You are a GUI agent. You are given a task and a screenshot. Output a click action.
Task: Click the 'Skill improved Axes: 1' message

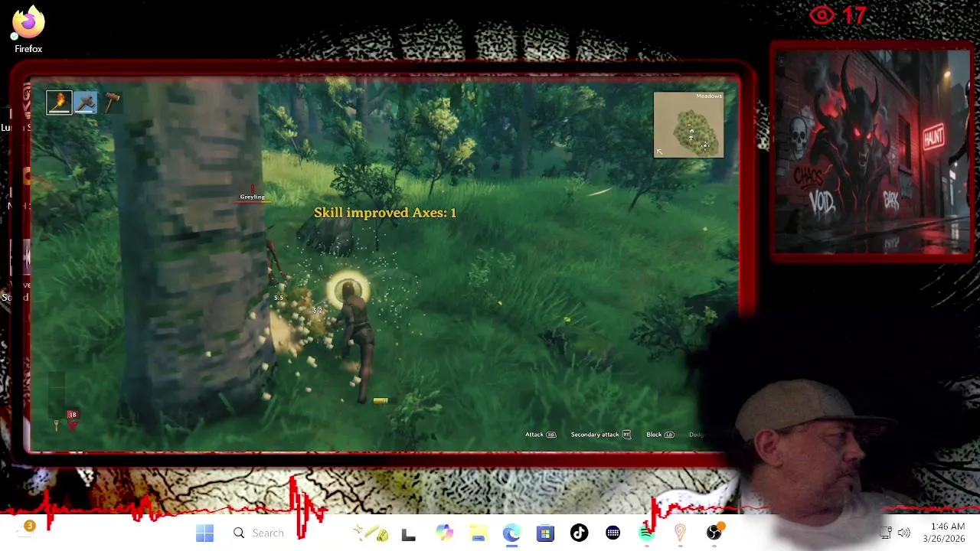coord(385,213)
